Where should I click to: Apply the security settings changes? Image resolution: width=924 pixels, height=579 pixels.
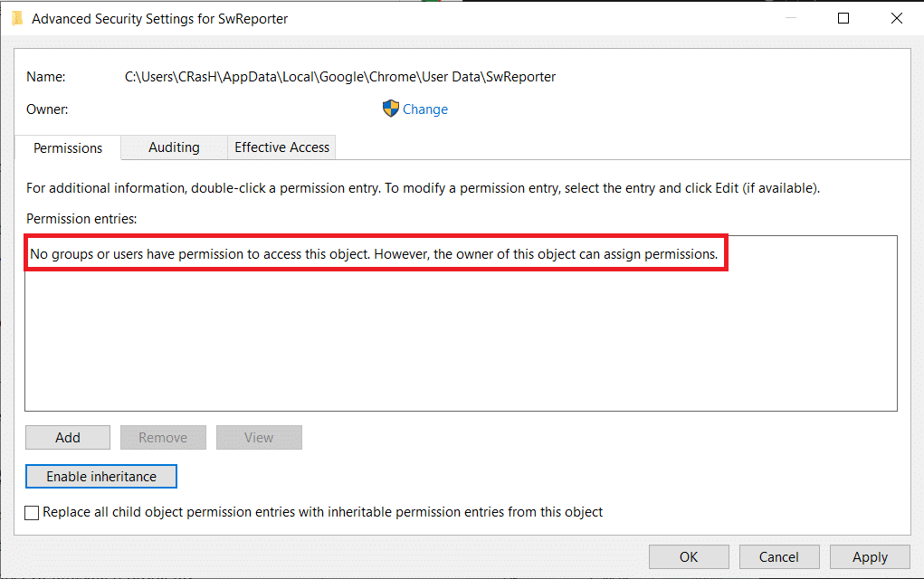[870, 557]
